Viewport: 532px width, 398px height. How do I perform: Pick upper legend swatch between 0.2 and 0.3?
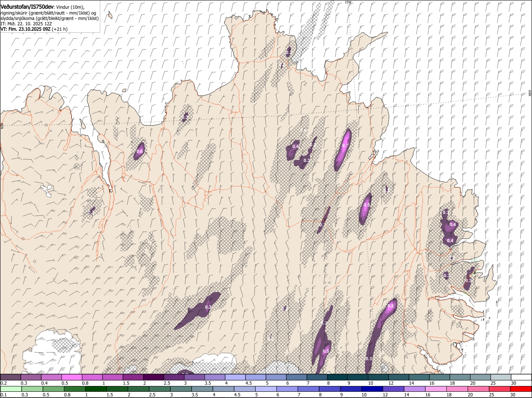coord(11,377)
